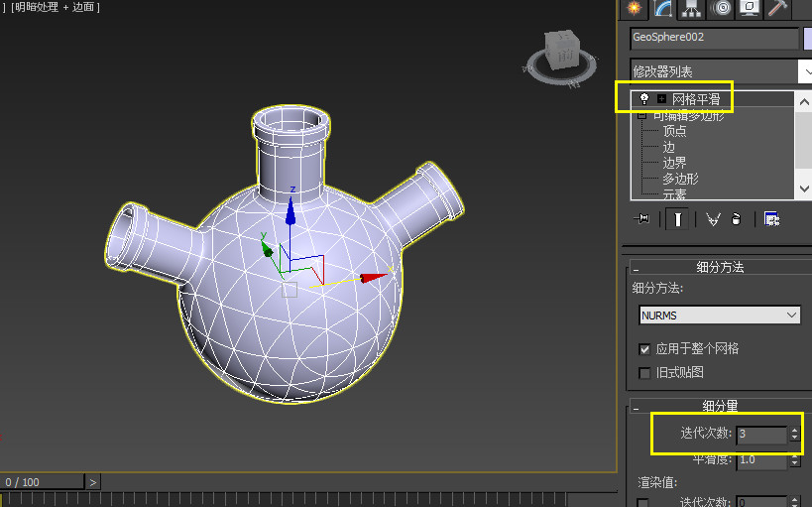Open the Display panel tab
The width and height of the screenshot is (812, 507).
[750, 8]
